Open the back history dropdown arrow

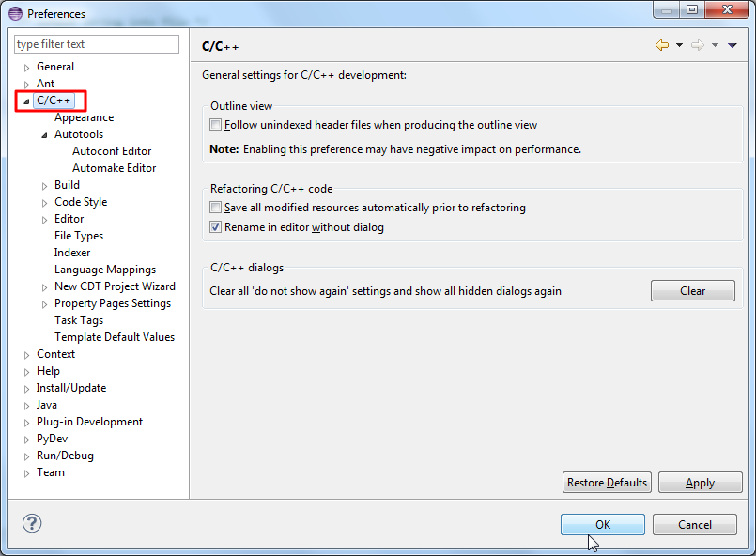[x=679, y=45]
